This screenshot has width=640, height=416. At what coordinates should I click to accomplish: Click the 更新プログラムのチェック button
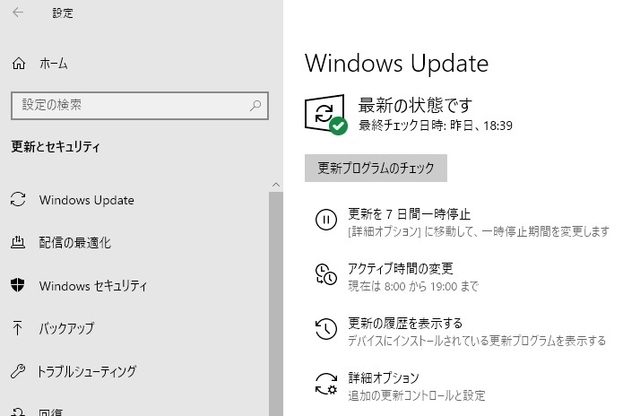[376, 168]
